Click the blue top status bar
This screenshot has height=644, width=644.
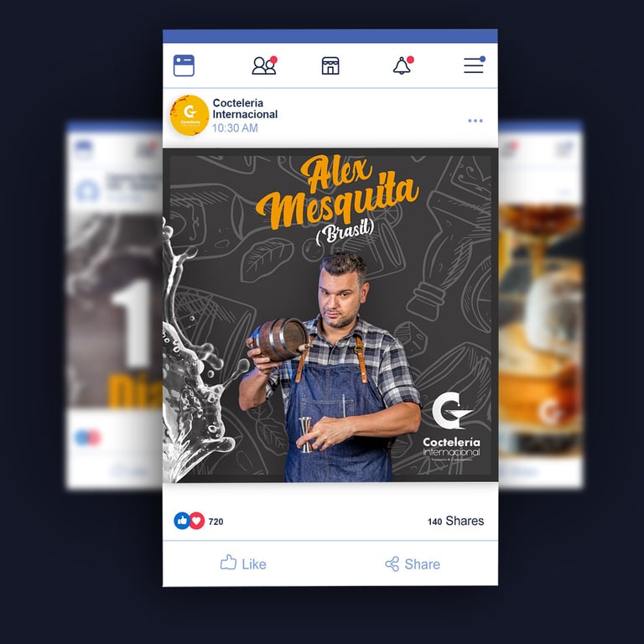pyautogui.click(x=330, y=36)
